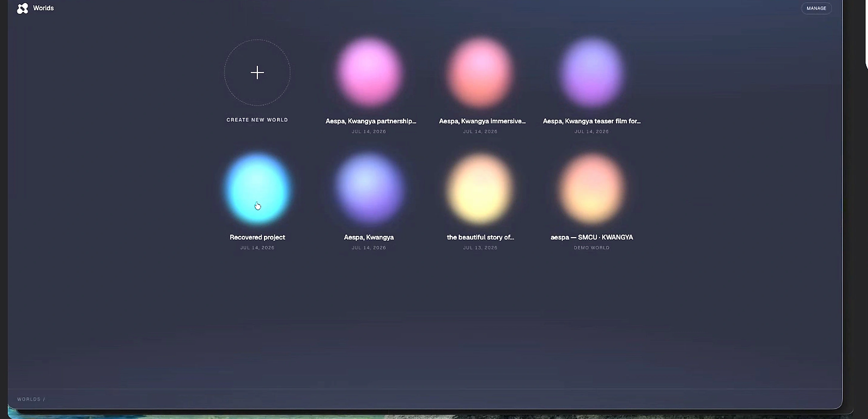Open the cyan Recovered project orb
Viewport: 868px width, 419px height.
coord(257,189)
